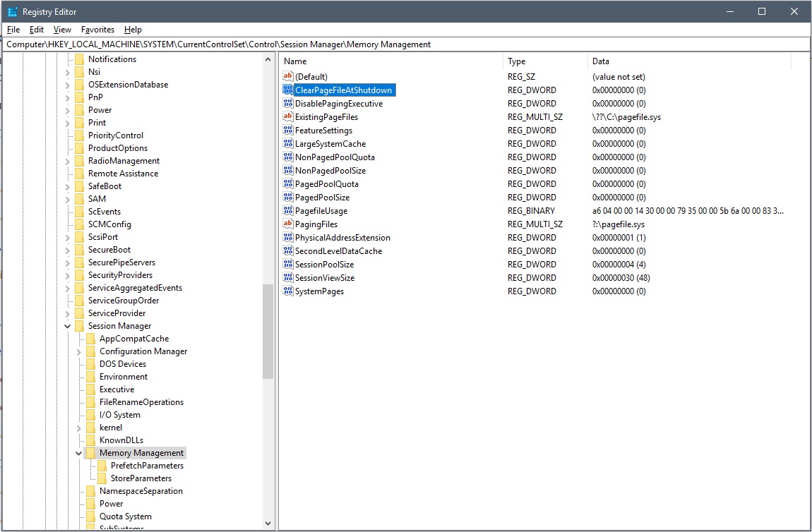812x532 pixels.
Task: Maximize the Registry Editor window
Action: [x=762, y=11]
